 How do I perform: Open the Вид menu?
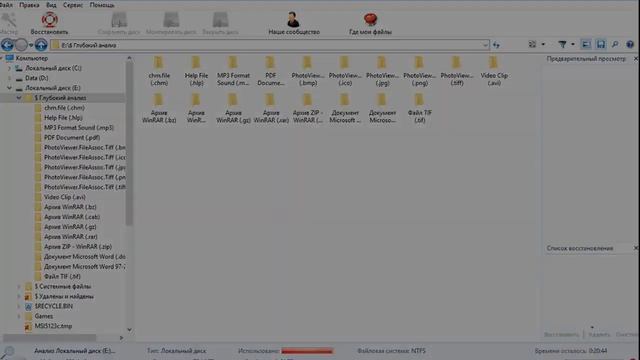pos(51,5)
